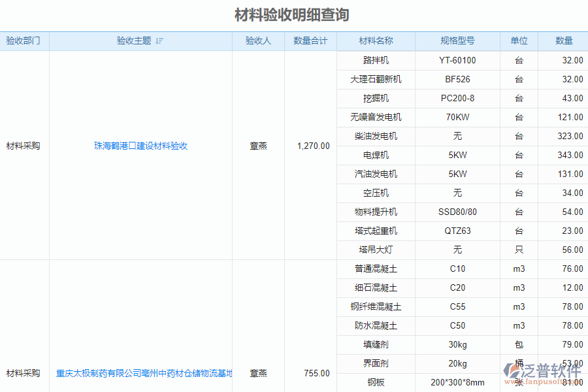Click the 单位 column header
Viewport: 588px width, 392px height.
518,41
